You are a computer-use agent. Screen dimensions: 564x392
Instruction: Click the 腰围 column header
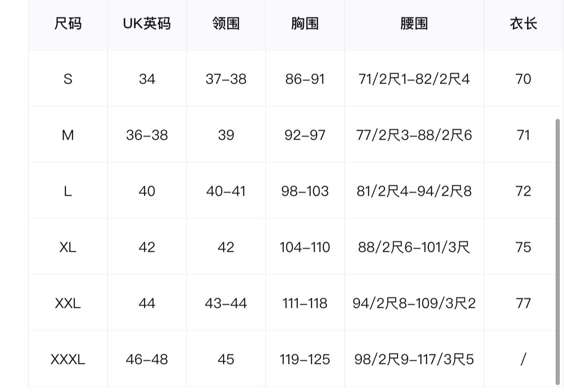coord(414,24)
